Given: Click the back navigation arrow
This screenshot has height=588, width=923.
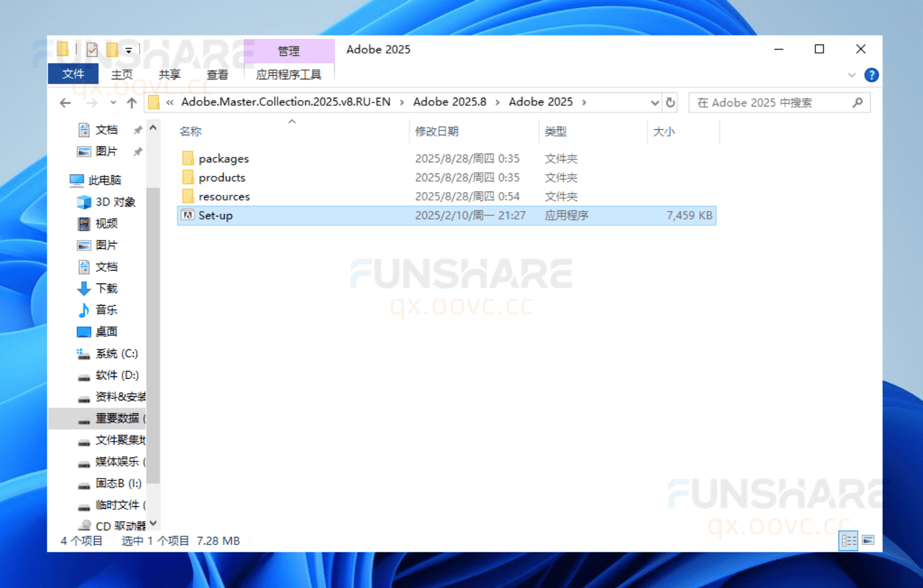Looking at the screenshot, I should (x=65, y=103).
